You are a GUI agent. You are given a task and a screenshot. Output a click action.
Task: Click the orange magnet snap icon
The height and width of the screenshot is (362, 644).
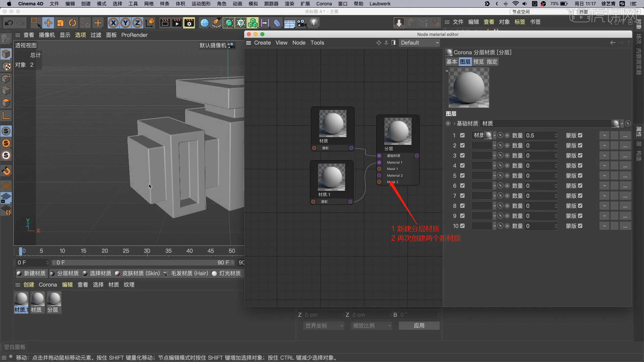coord(6,171)
